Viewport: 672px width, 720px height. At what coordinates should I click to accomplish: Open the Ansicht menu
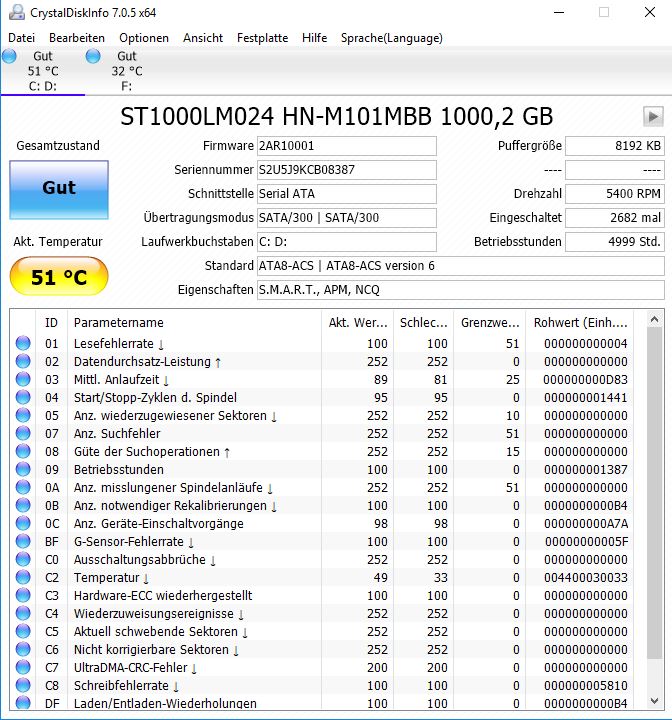203,38
